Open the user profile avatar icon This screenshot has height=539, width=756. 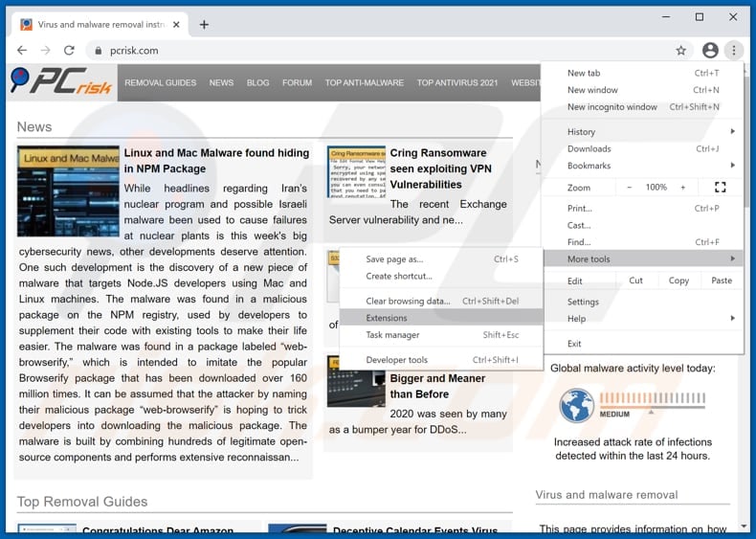pyautogui.click(x=709, y=50)
